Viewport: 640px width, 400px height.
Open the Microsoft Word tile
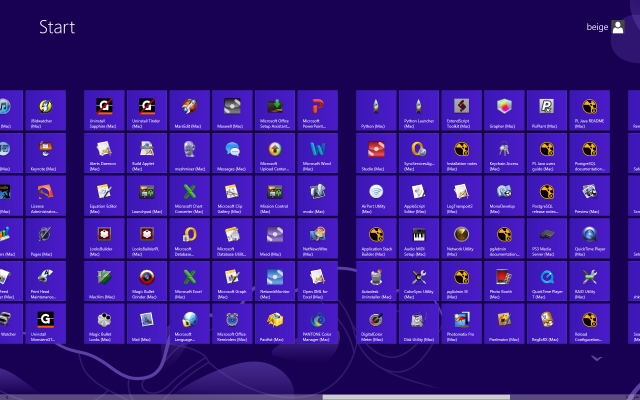point(318,153)
